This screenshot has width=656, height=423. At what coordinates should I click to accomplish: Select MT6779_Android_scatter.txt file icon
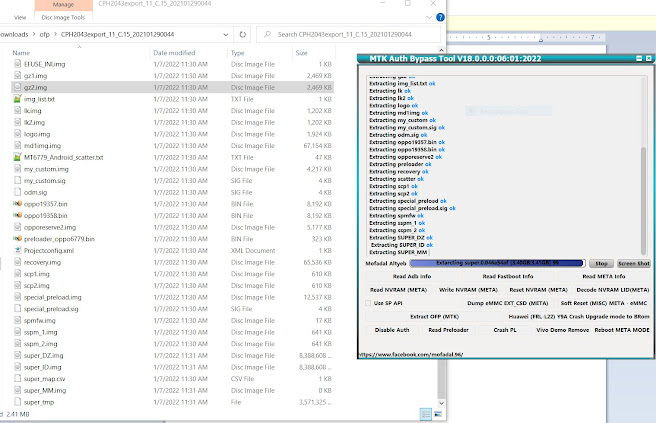point(17,157)
